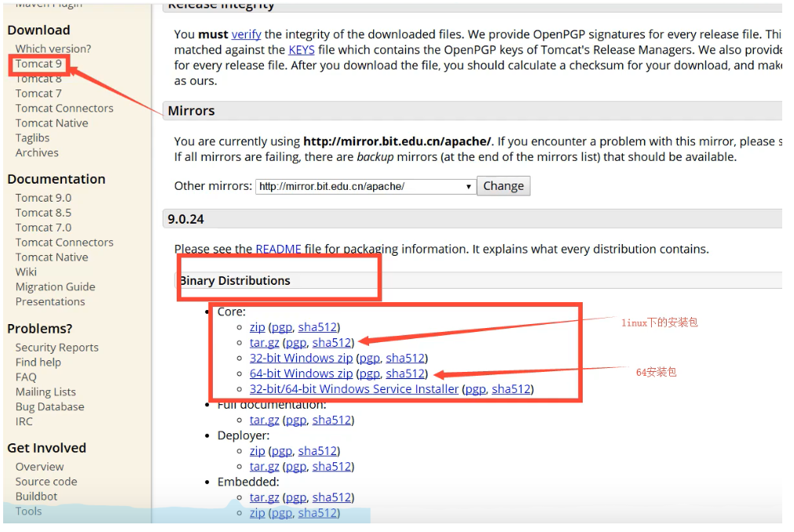The width and height of the screenshot is (794, 532).
Task: Open the Tools link in the sidebar
Action: 28,512
